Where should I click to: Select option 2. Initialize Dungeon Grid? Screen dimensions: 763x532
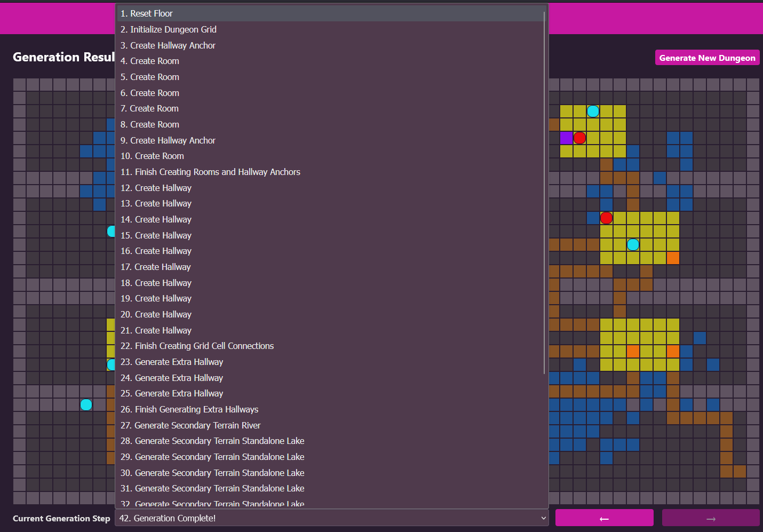331,29
